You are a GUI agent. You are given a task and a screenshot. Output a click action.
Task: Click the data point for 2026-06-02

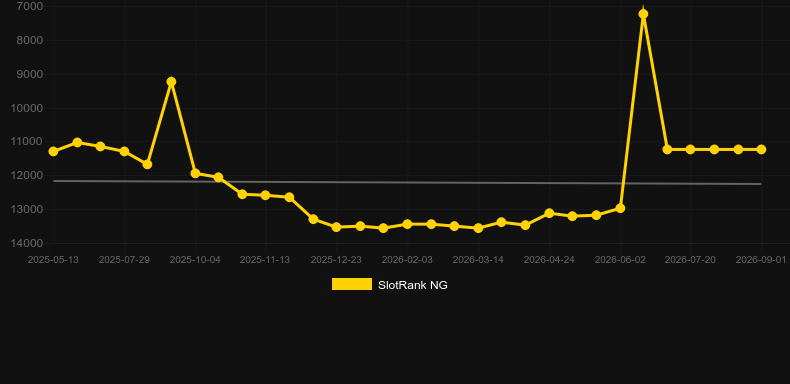(x=620, y=208)
